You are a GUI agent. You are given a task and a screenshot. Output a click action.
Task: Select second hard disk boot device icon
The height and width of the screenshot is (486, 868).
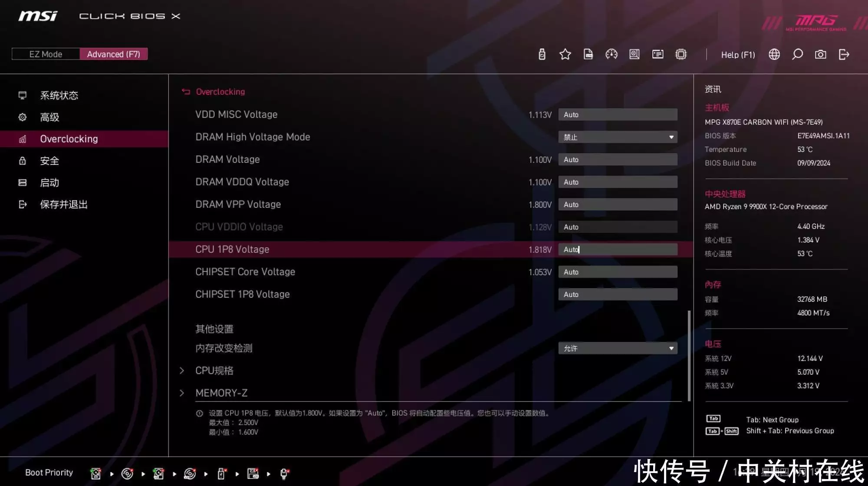[x=158, y=473]
